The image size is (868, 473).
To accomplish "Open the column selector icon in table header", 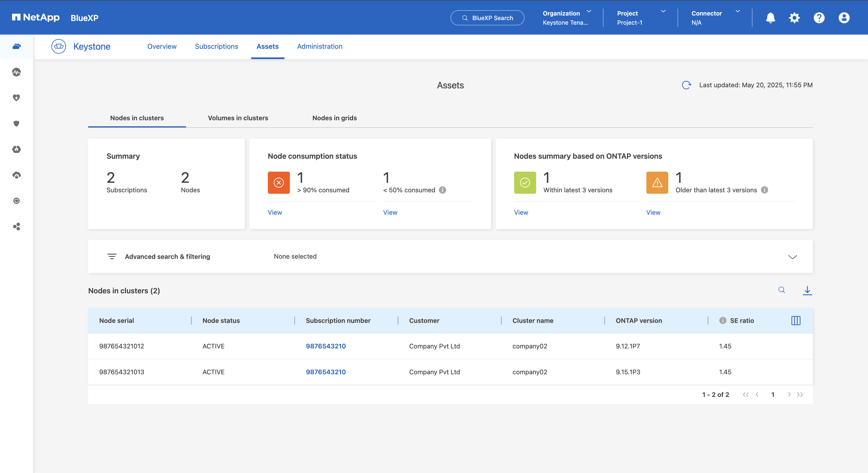I will tap(796, 320).
